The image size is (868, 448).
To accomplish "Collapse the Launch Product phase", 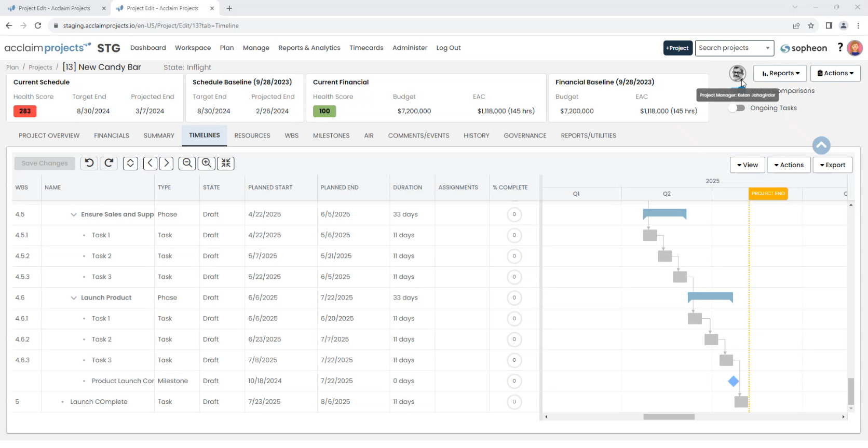I will [74, 298].
